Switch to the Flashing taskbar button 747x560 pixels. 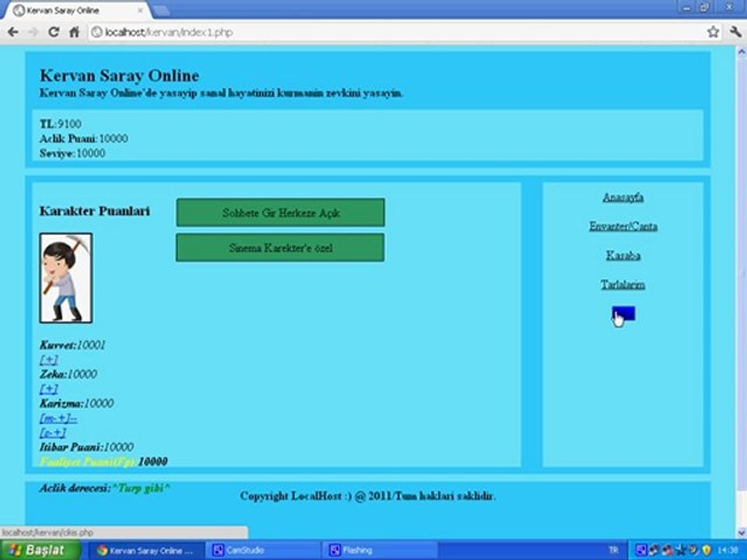click(x=381, y=551)
